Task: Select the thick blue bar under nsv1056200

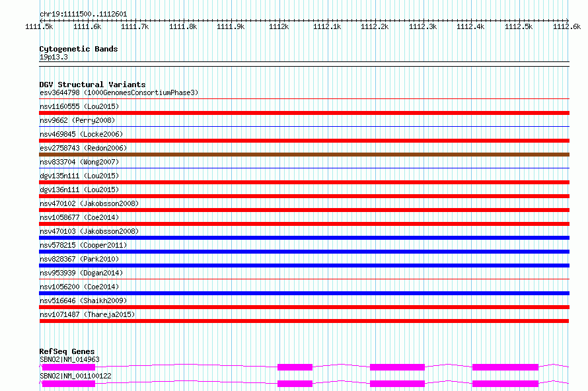Action: (304, 293)
